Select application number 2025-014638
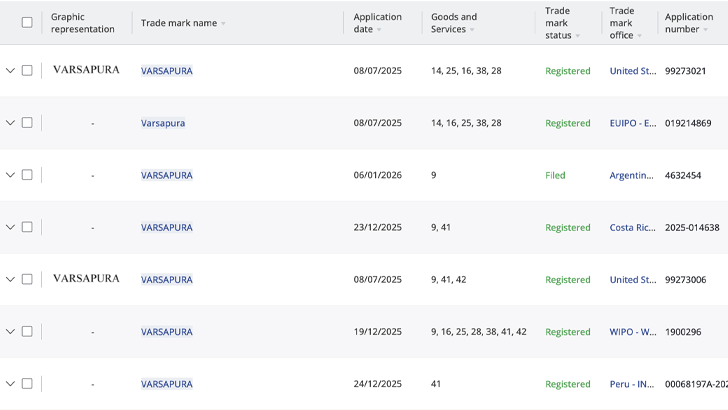Image resolution: width=728 pixels, height=410 pixels. tap(692, 228)
